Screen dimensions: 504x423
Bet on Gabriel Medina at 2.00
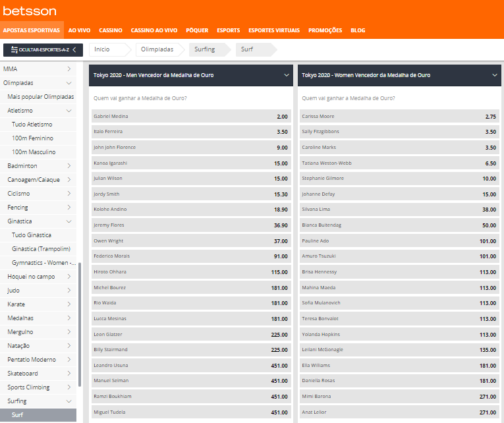[191, 117]
